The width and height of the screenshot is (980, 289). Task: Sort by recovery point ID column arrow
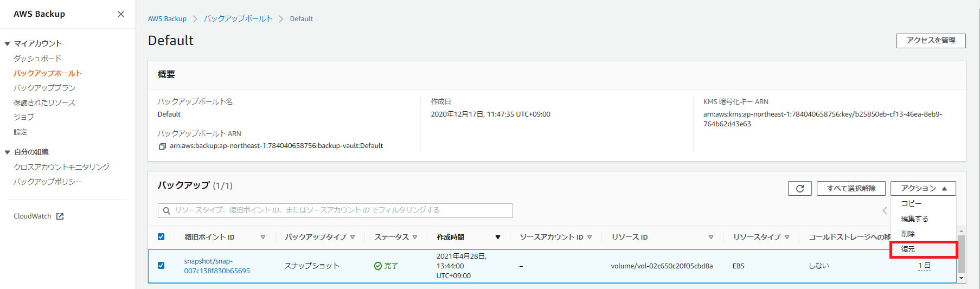coord(263,237)
